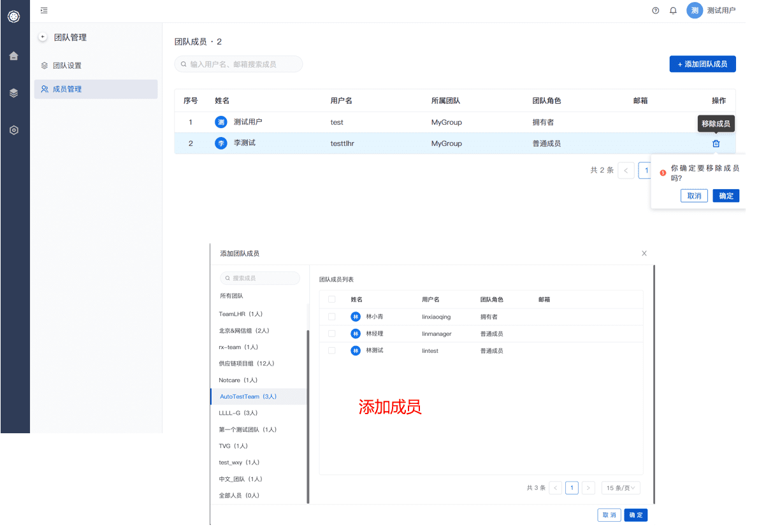
Task: Open the layers icon in the dark sidebar
Action: click(x=14, y=93)
